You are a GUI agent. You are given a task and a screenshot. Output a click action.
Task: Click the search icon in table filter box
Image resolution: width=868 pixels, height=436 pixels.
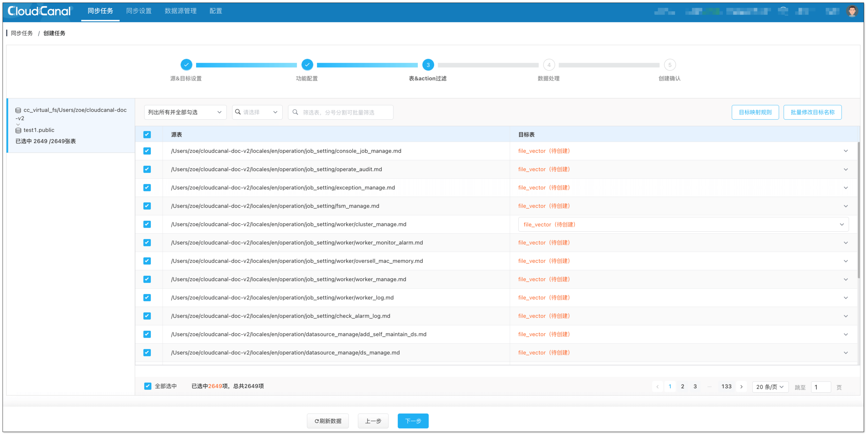295,112
